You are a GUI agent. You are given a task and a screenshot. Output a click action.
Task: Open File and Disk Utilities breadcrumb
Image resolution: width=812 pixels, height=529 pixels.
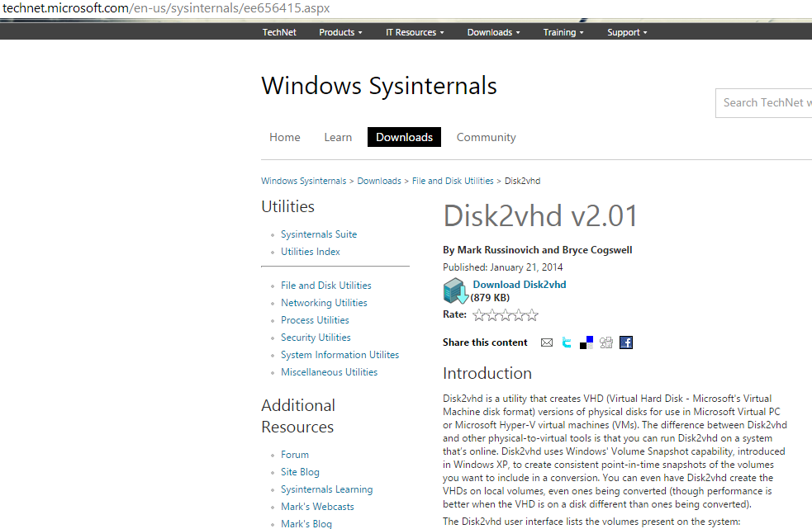click(453, 181)
